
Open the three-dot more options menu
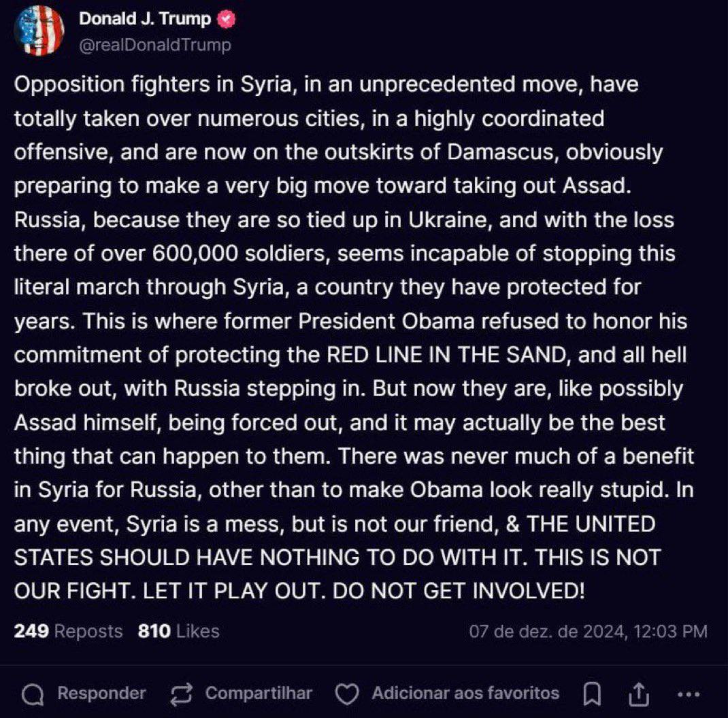click(x=689, y=694)
